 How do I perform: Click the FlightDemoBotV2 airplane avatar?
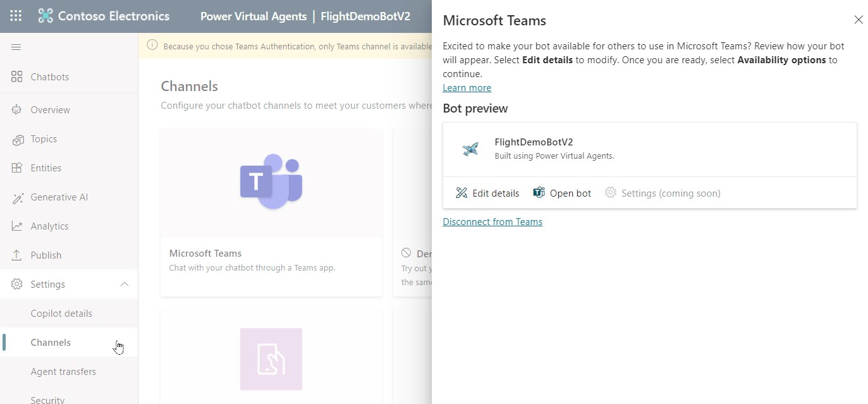click(x=471, y=149)
